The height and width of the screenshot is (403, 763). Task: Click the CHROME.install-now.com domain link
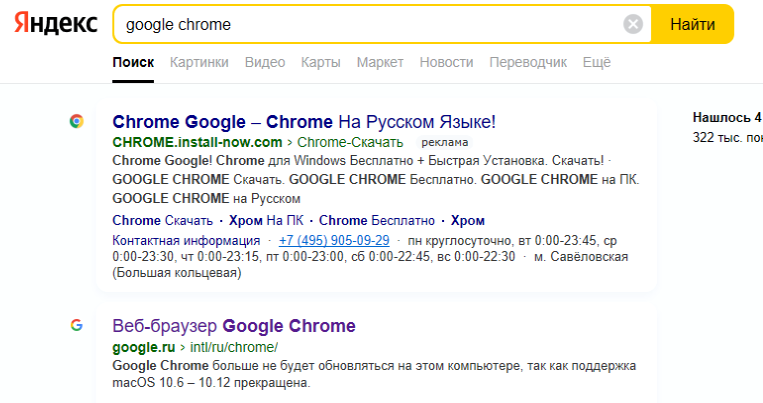click(197, 142)
